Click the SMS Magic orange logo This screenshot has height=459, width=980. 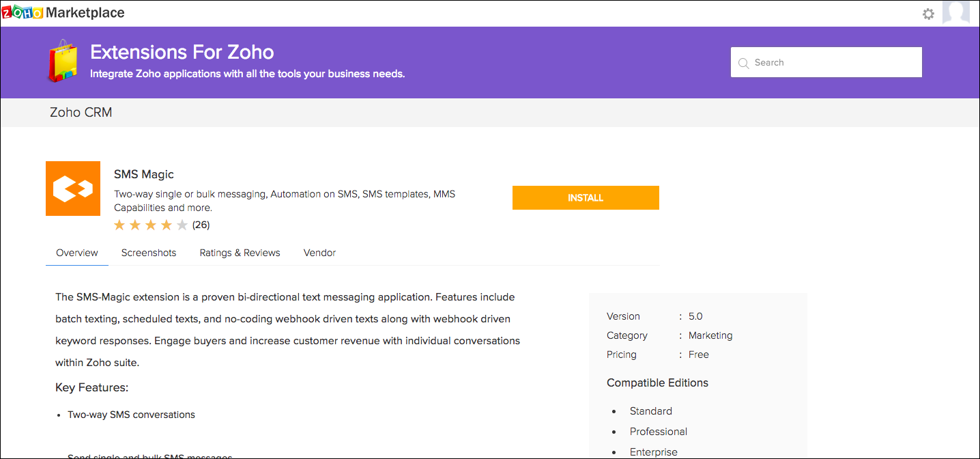(73, 189)
